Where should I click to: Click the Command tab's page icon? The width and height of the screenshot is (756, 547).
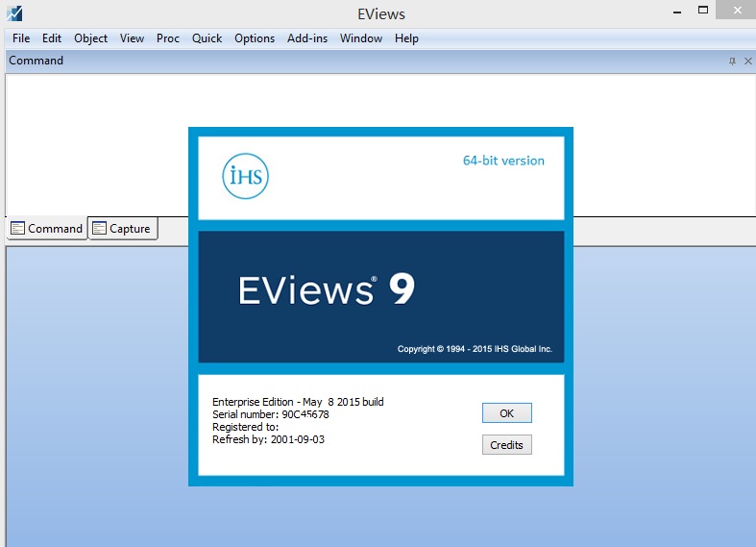[17, 228]
